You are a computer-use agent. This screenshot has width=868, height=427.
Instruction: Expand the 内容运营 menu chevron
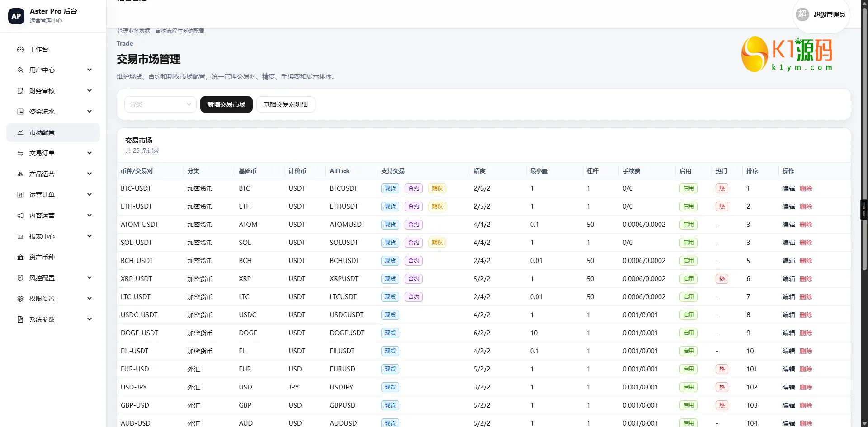pyautogui.click(x=90, y=216)
